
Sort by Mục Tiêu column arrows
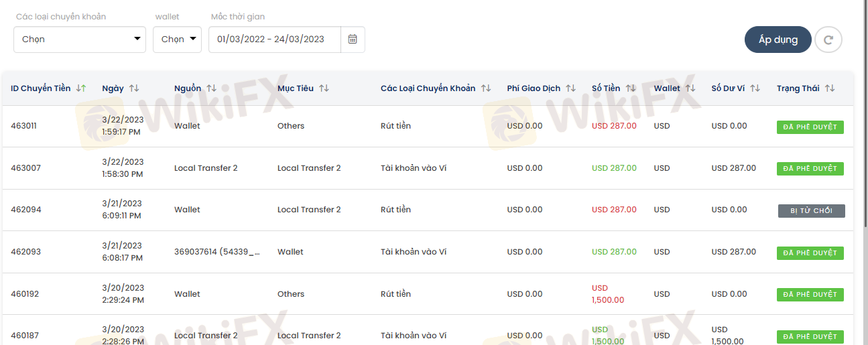(324, 88)
